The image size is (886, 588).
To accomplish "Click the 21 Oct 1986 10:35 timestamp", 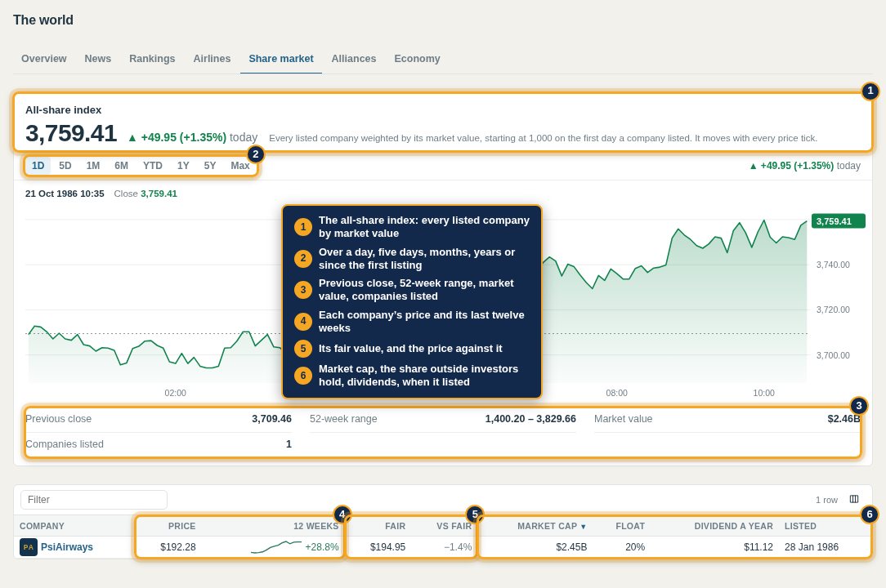I will pos(65,194).
